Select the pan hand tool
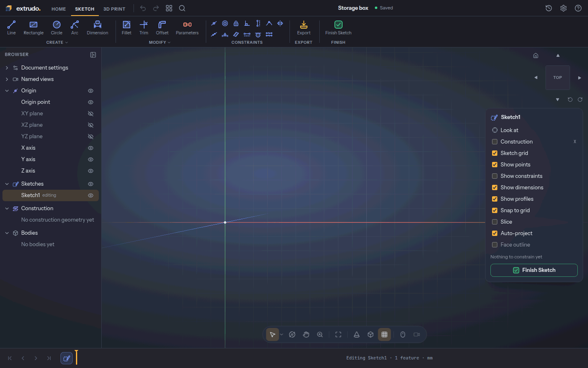Image resolution: width=588 pixels, height=368 pixels. click(x=306, y=334)
